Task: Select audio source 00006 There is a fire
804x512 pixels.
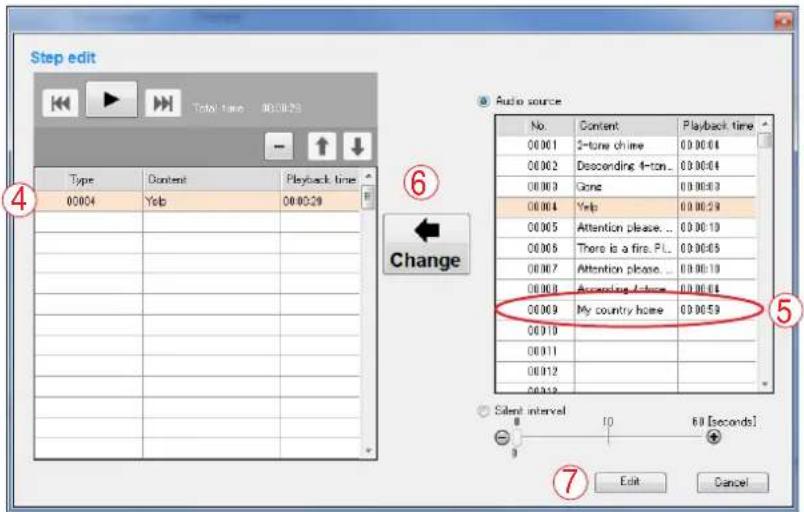Action: tap(626, 248)
